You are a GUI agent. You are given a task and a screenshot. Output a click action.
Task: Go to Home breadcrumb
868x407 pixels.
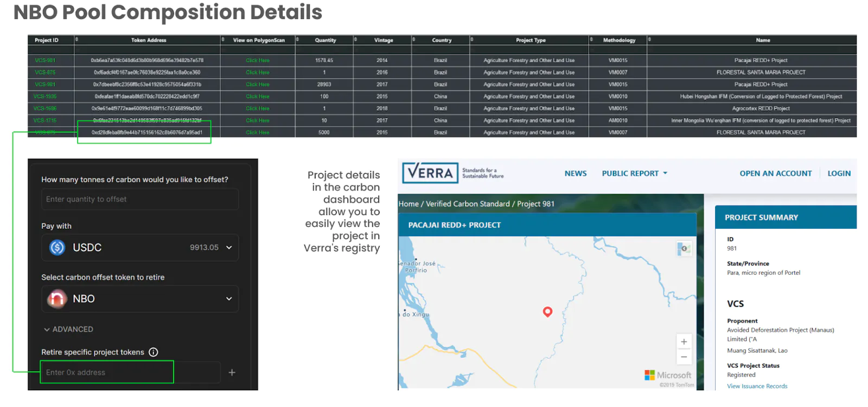click(409, 204)
